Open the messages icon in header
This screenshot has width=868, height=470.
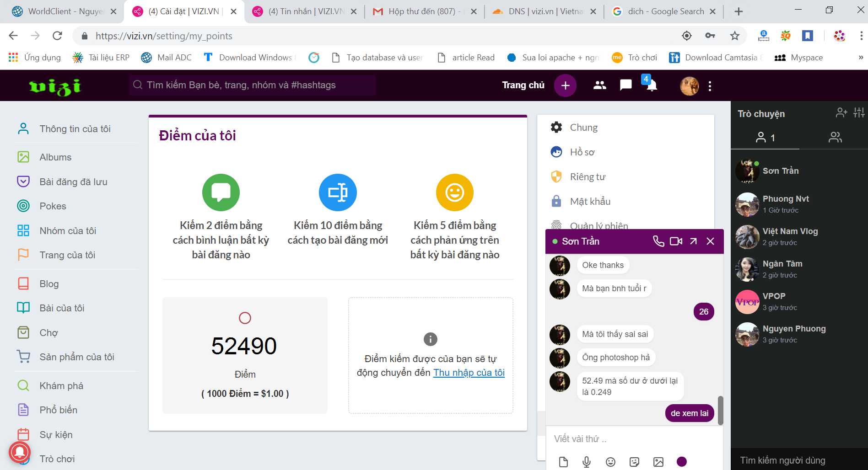coord(625,85)
